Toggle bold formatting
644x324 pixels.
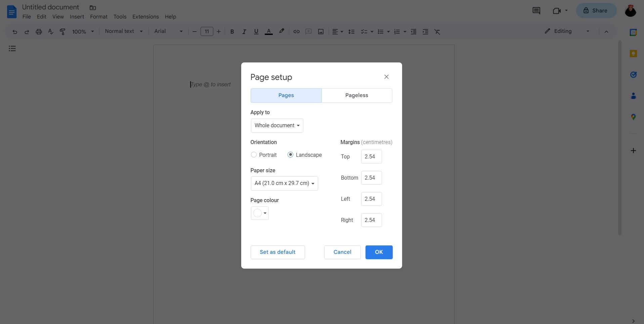click(232, 32)
